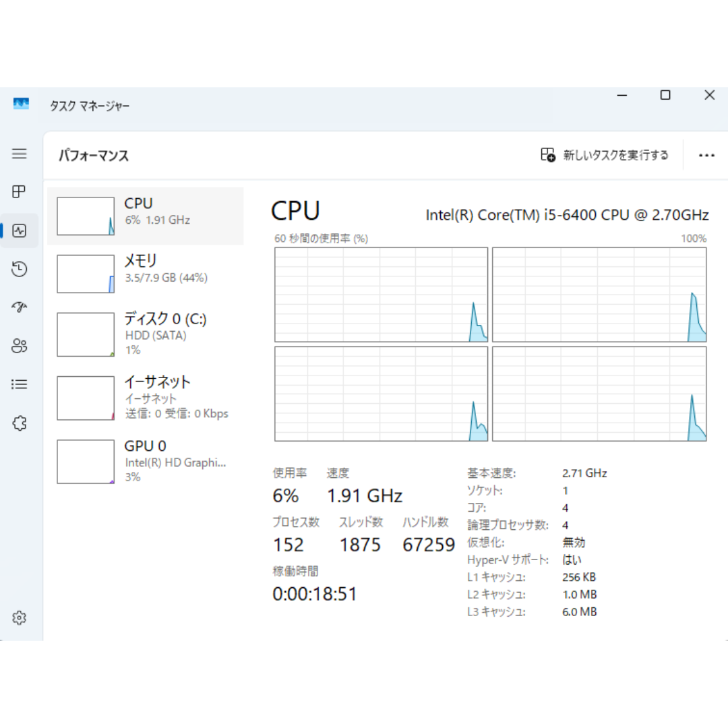Viewport: 728px width, 728px height.
Task: Click the メモリ mini graph thumbnail
Action: (x=86, y=274)
